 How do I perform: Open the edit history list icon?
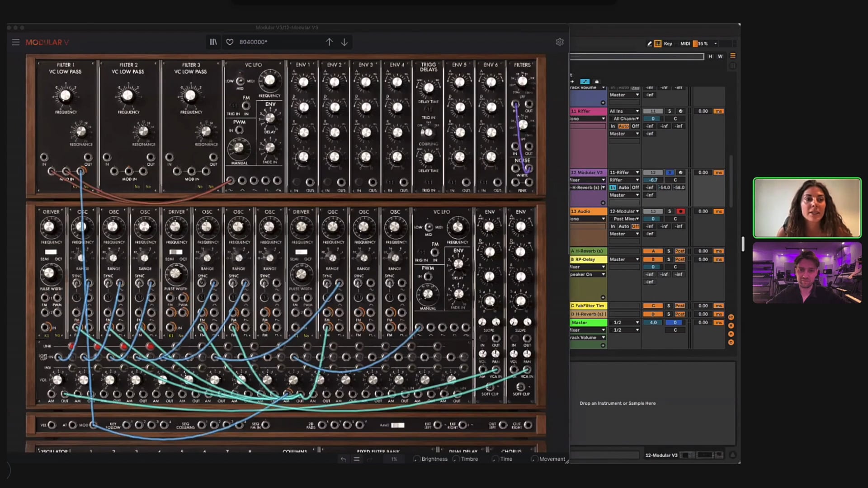click(356, 459)
